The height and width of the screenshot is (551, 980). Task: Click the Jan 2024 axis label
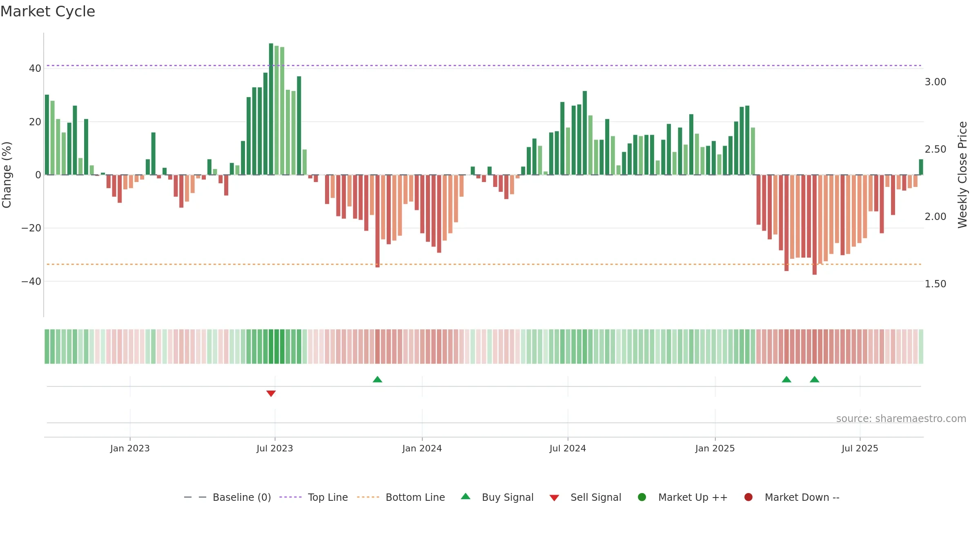[422, 449]
